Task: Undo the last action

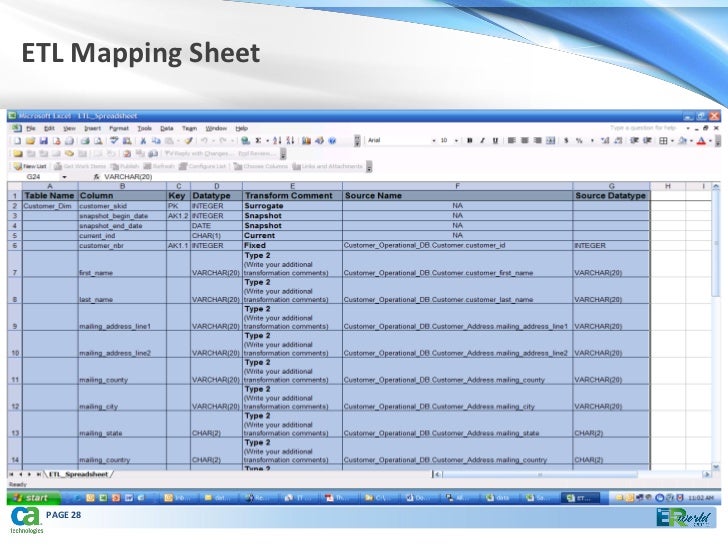Action: (204, 141)
